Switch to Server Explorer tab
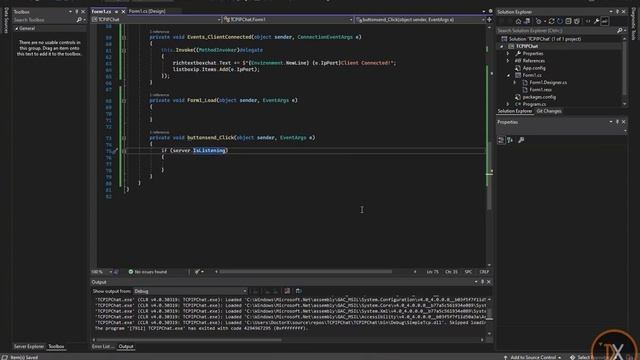Screen dimensions: 640x360 point(29,347)
